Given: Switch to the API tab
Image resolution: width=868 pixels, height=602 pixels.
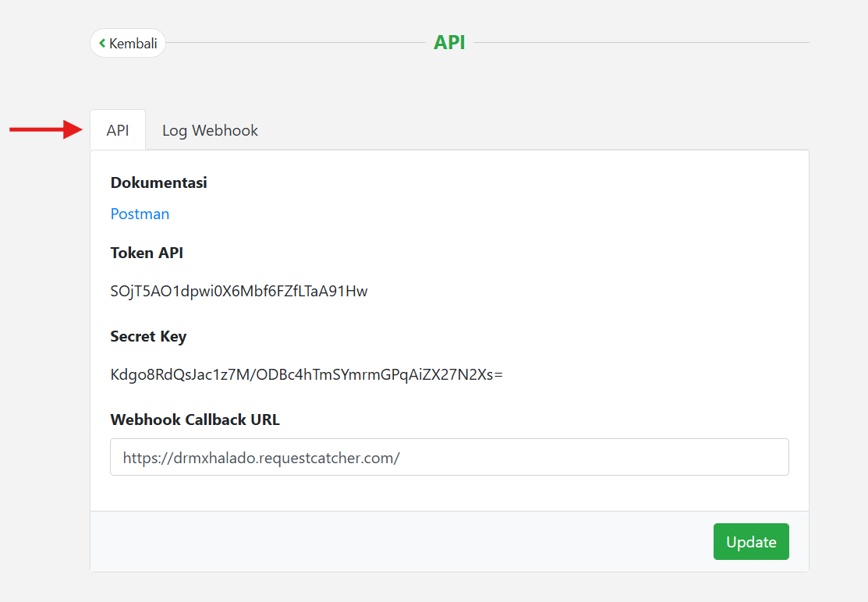Looking at the screenshot, I should (118, 130).
